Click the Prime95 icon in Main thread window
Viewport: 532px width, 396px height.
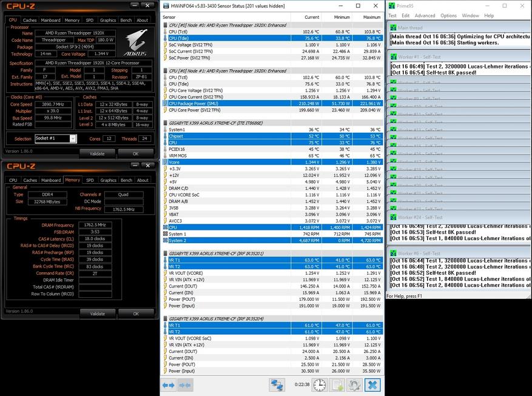click(x=392, y=28)
